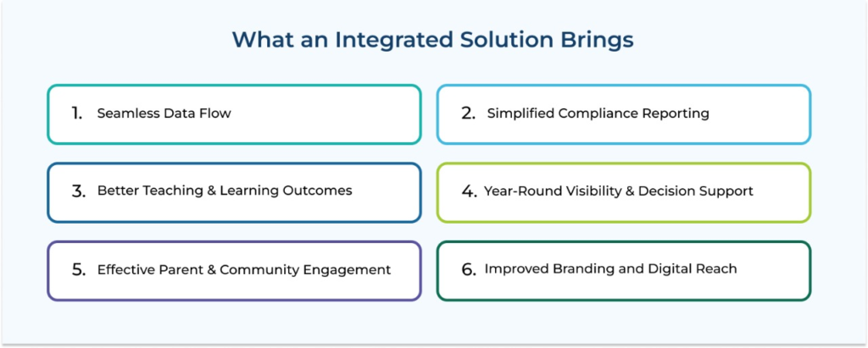Click the number 3 label
868x348 pixels.
(x=79, y=191)
